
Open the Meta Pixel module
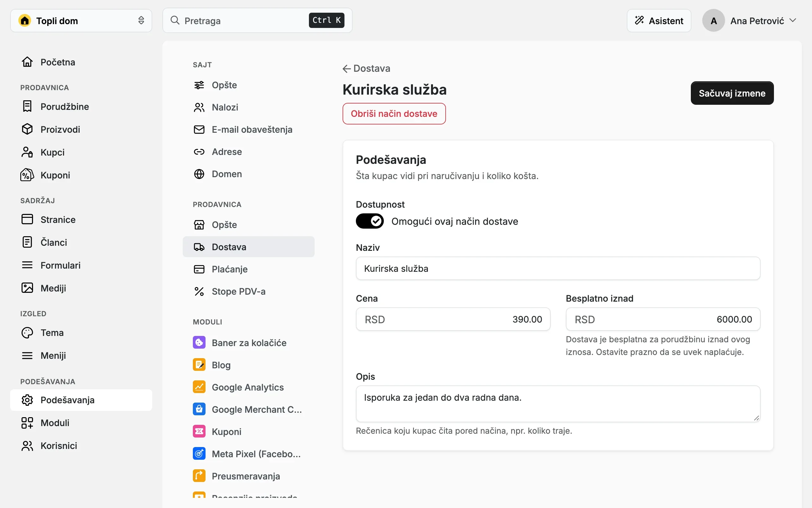249,454
